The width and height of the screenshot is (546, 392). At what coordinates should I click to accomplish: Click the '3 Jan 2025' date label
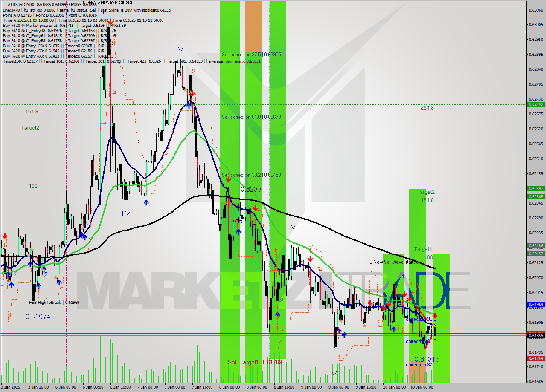point(10,387)
